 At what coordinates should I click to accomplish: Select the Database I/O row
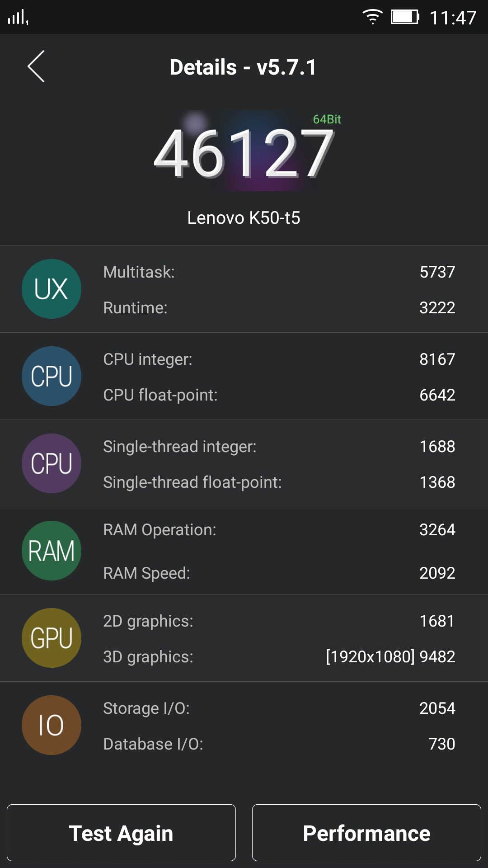tap(278, 744)
